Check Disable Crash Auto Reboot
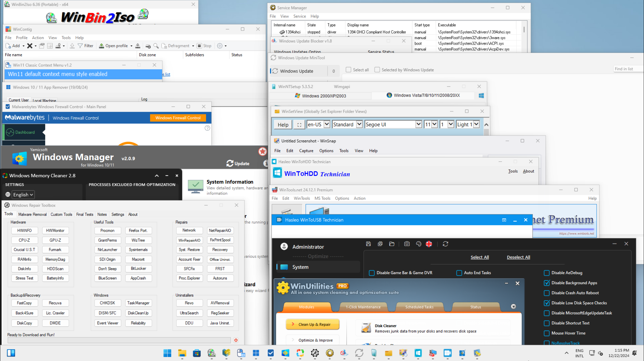This screenshot has height=361, width=644. 547,293
